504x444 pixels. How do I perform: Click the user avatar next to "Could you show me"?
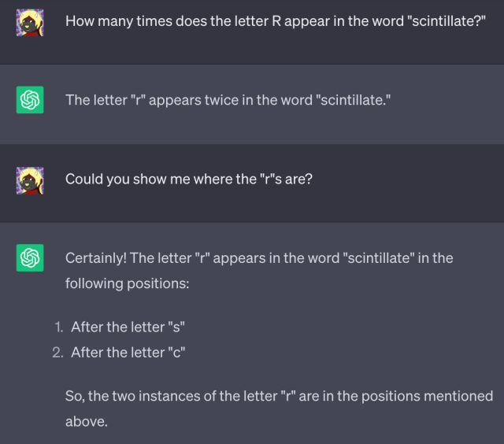tap(28, 179)
